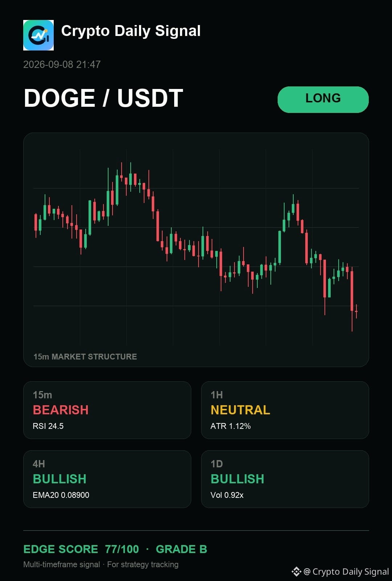Click the ATR 1.12% indicator value

pos(230,426)
